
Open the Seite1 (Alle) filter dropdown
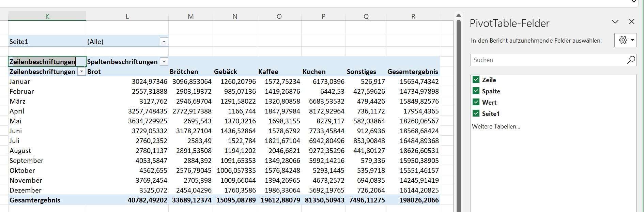coord(164,42)
